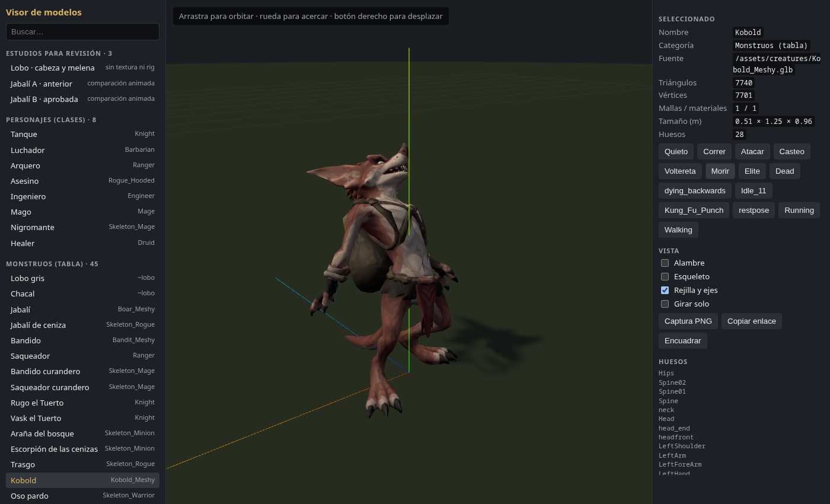Viewport: 830px width, 504px height.
Task: Play the Walking animation
Action: coord(678,229)
